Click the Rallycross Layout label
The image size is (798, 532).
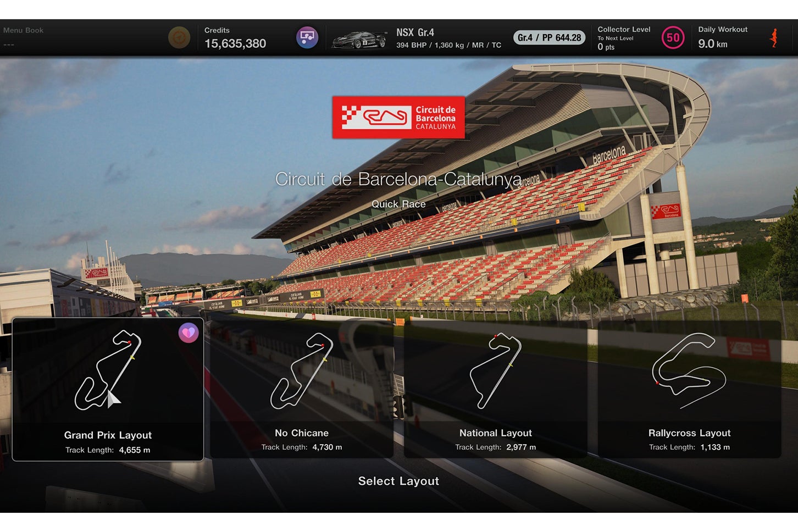point(690,433)
